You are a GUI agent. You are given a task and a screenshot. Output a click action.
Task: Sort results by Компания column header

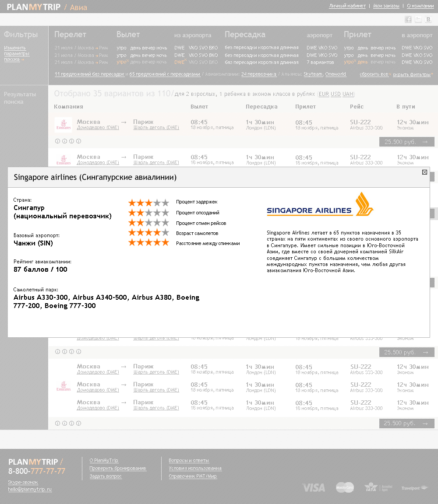point(69,106)
